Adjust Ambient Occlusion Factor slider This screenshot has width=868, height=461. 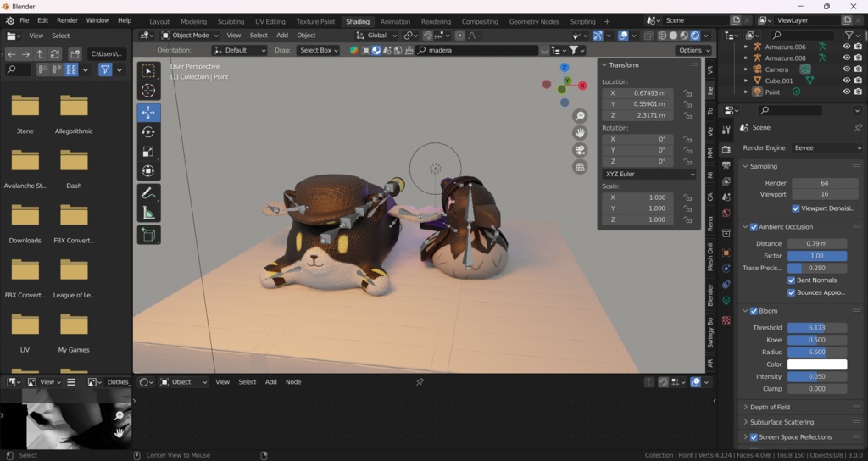(817, 256)
